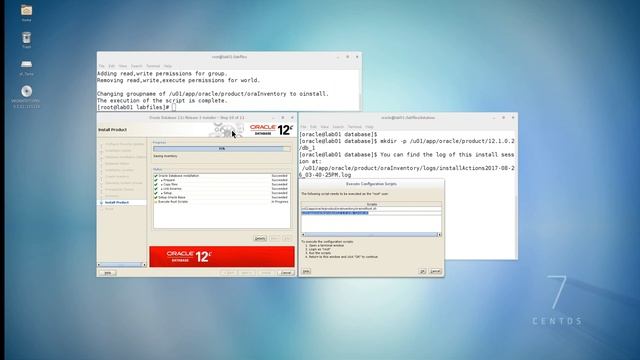Select Install Product step in sidebar
The width and height of the screenshot is (640, 360).
pos(117,202)
